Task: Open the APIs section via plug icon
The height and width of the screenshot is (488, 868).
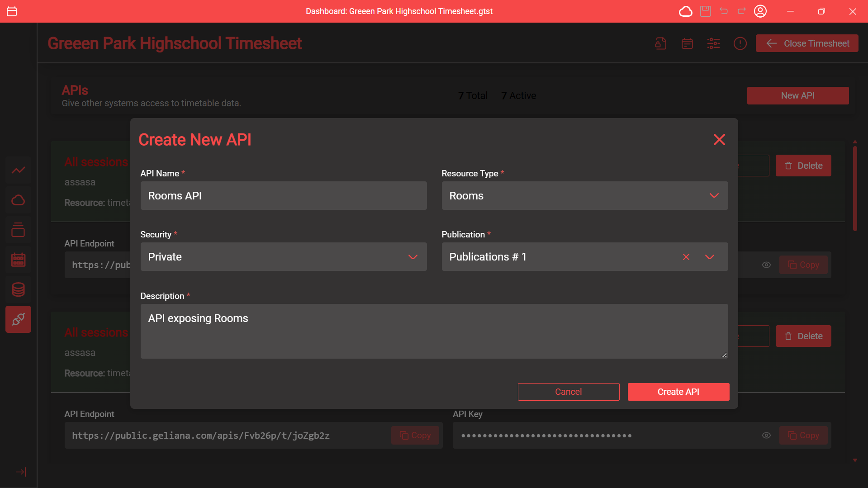Action: tap(18, 319)
